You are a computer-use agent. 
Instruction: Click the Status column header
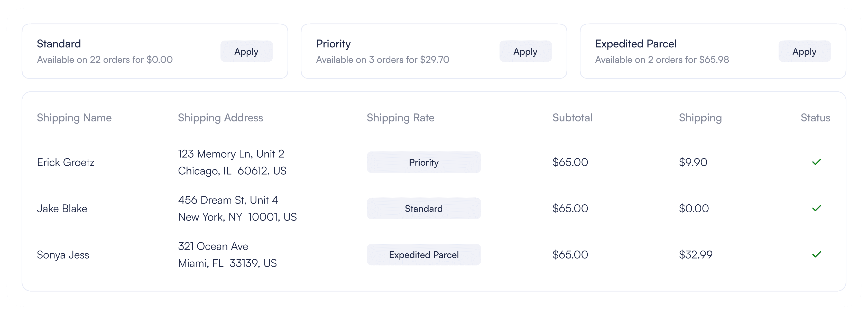tap(815, 118)
